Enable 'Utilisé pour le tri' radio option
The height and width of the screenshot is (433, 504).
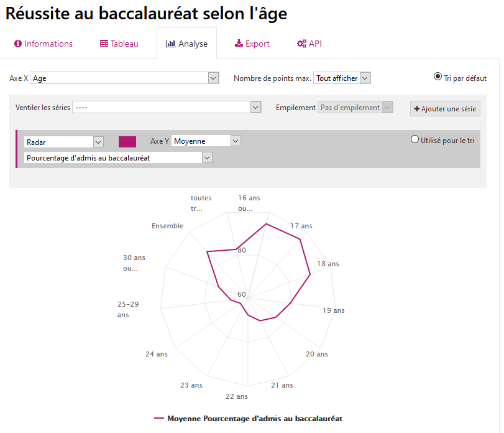coord(415,140)
